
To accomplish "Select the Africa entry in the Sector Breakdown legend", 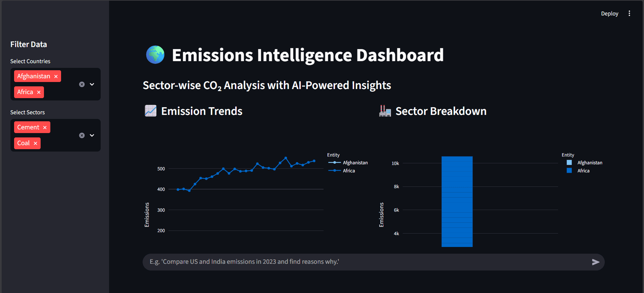I will (x=583, y=170).
